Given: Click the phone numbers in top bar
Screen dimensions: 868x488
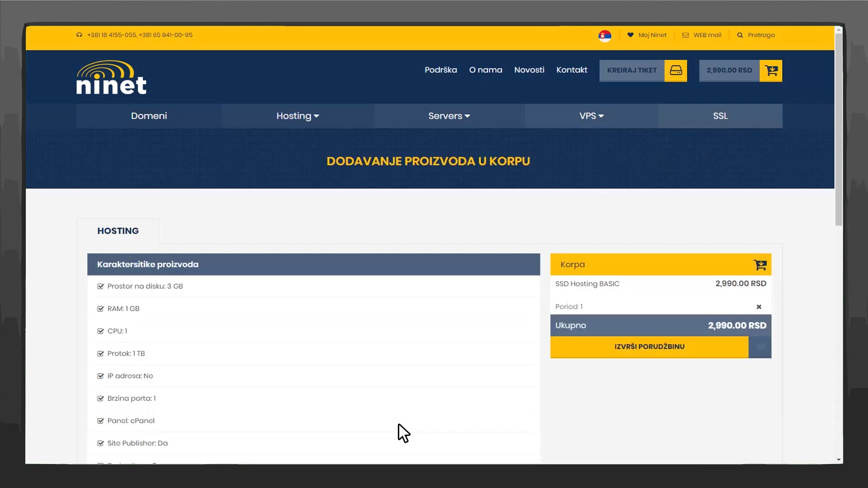Looking at the screenshot, I should tap(140, 35).
